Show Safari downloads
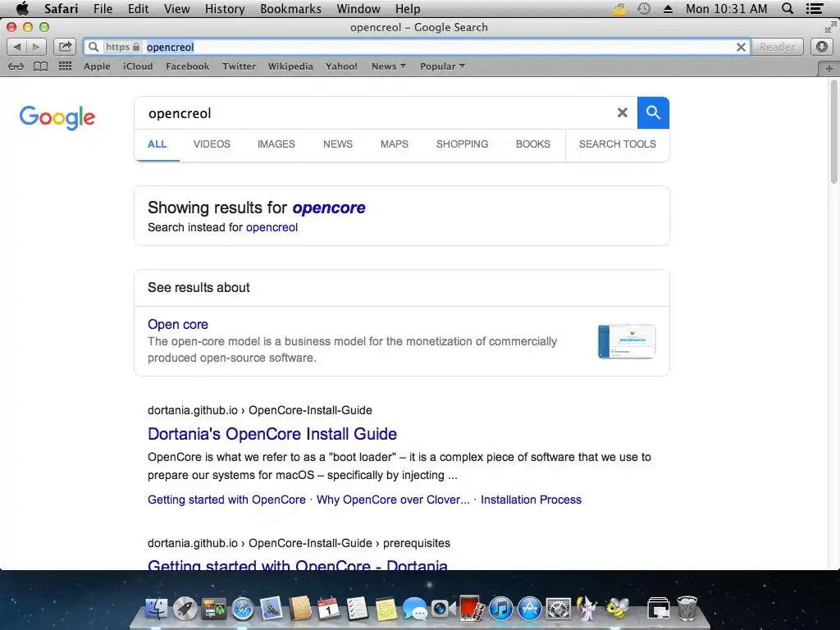The image size is (840, 630). [x=822, y=47]
